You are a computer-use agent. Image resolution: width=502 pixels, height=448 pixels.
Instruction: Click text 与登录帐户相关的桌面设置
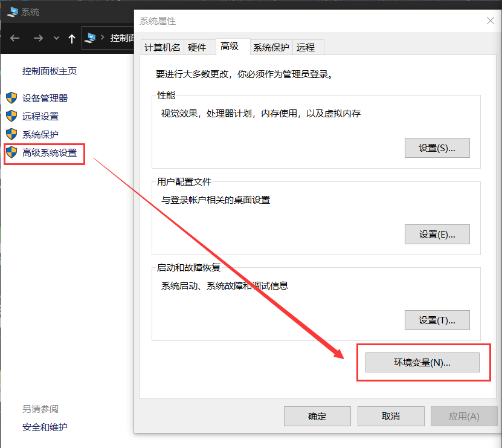[216, 200]
